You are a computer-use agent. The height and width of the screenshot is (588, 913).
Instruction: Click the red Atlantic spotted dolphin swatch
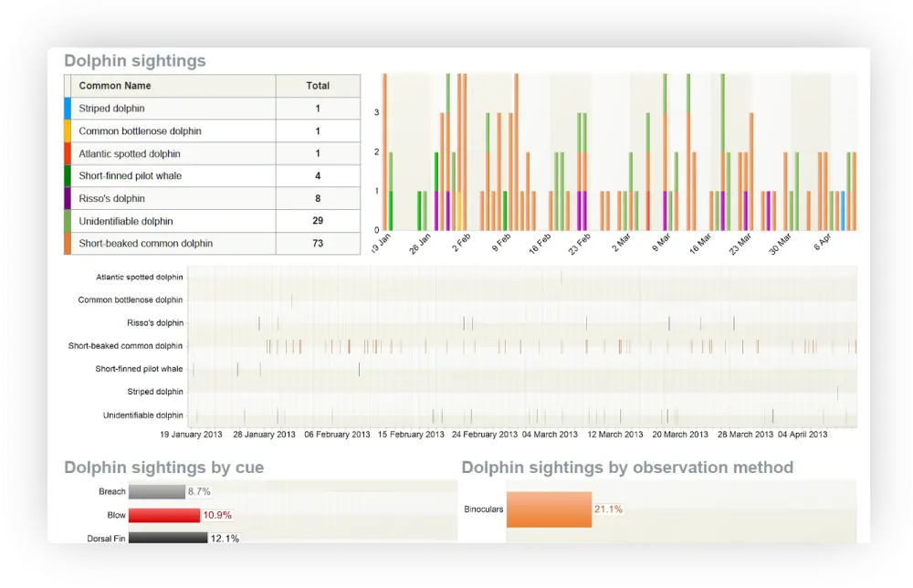[x=68, y=153]
